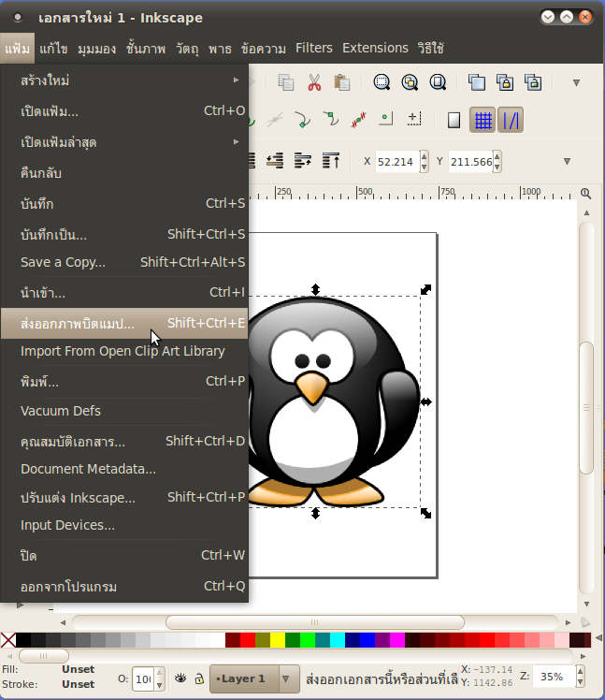
Task: Toggle snap to smooth nodes icon
Action: coord(331,120)
